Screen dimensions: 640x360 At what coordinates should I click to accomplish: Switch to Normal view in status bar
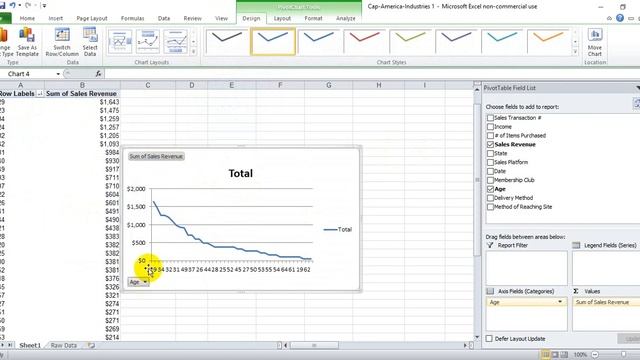(x=545, y=355)
